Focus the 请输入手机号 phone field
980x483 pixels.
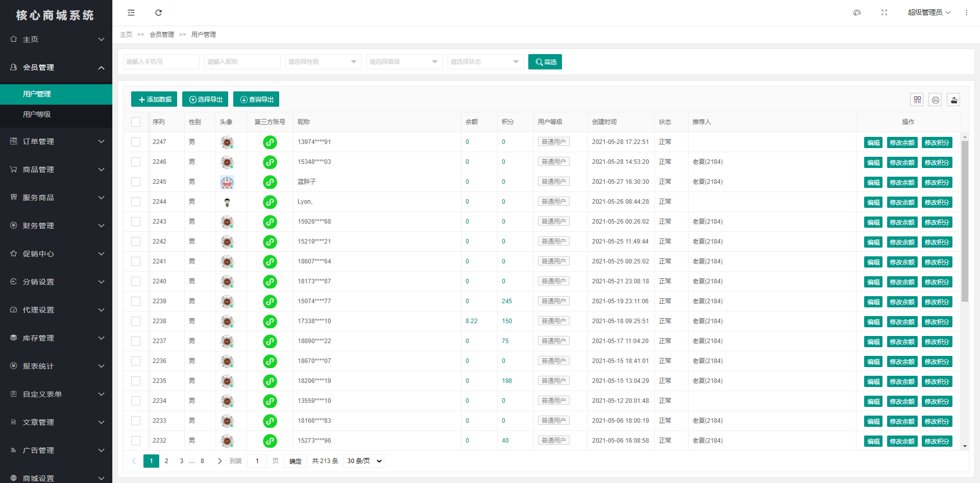[x=161, y=62]
